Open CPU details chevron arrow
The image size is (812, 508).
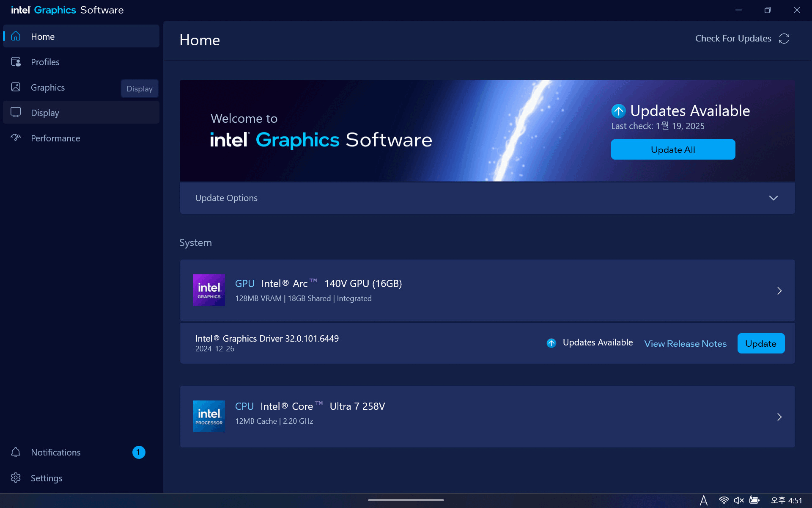pos(779,417)
